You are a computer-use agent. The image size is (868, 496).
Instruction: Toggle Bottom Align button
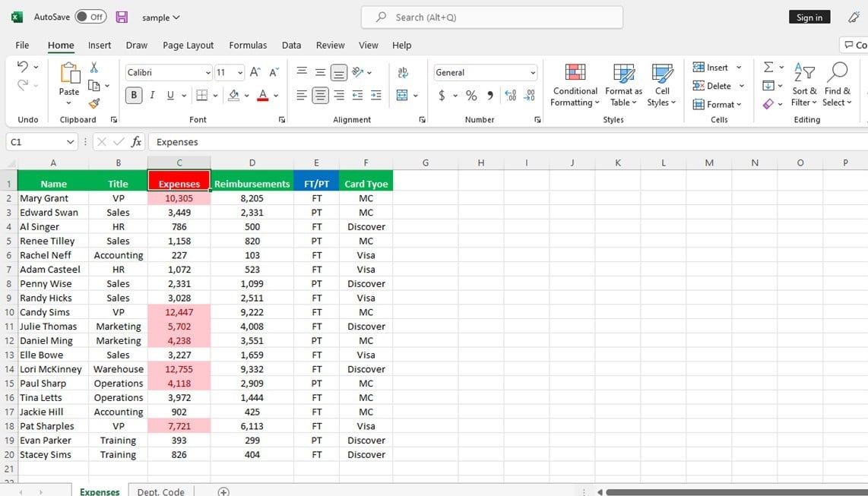[339, 72]
